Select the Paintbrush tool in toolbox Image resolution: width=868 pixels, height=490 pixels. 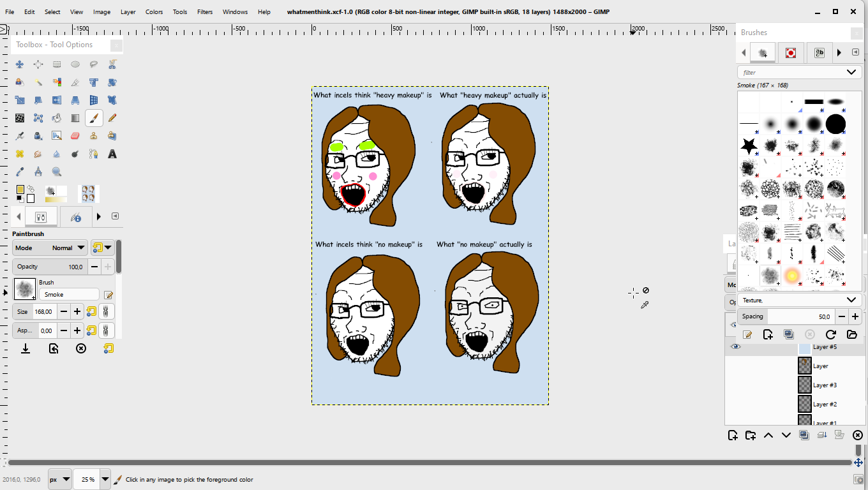[x=94, y=118]
